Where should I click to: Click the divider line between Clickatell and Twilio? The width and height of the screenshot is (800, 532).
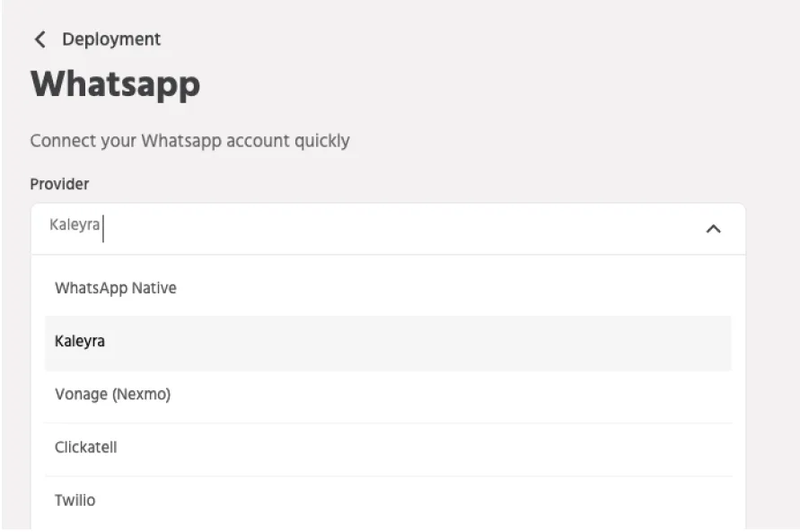pos(388,476)
